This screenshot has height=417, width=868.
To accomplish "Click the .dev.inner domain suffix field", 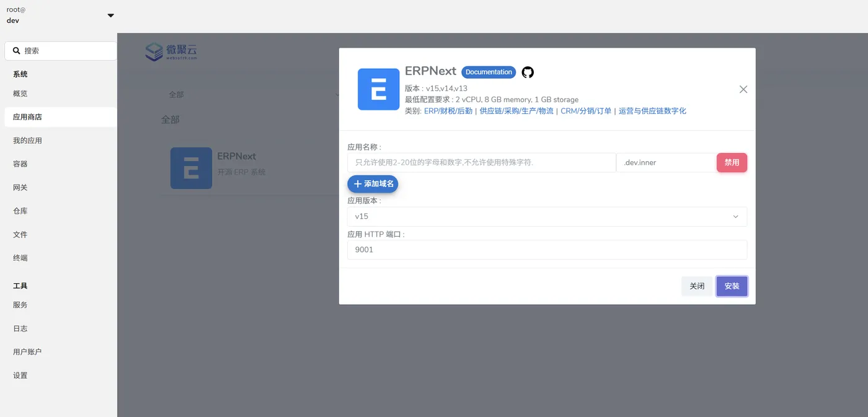I will [x=666, y=162].
